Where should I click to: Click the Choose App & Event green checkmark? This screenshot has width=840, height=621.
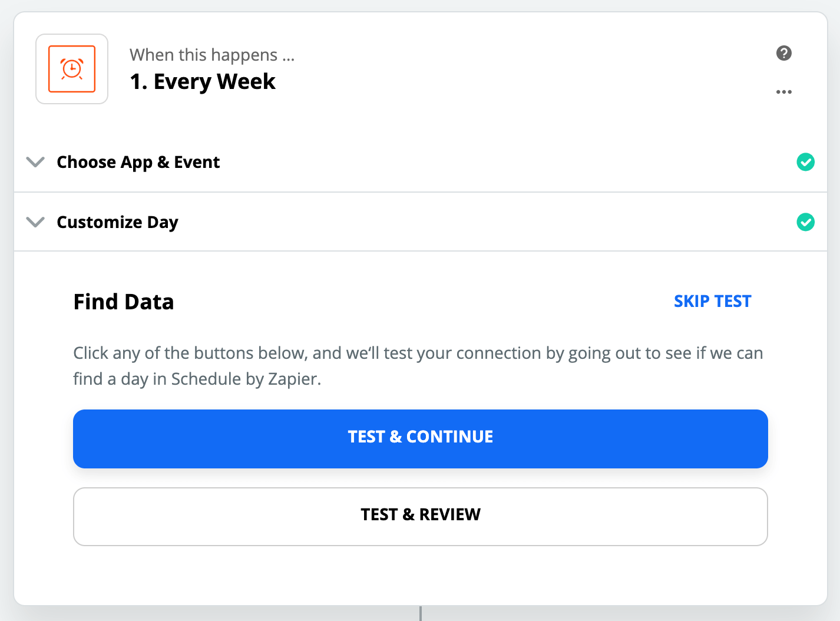point(805,162)
